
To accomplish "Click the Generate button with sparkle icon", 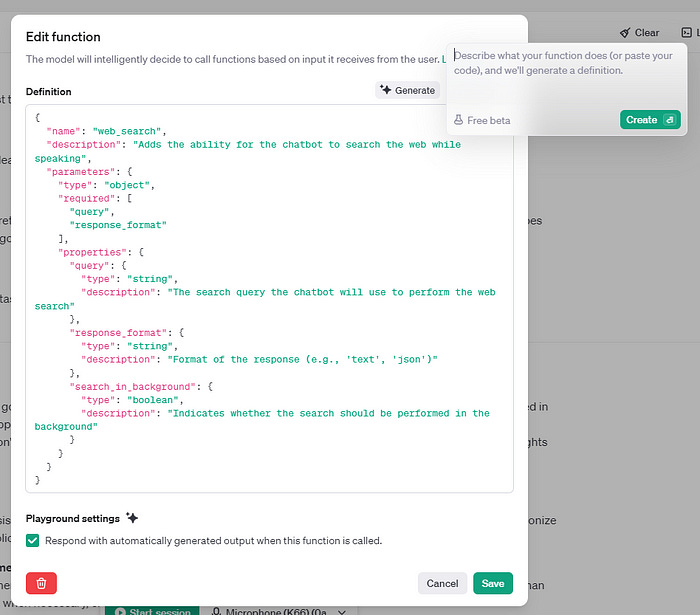I will point(407,90).
